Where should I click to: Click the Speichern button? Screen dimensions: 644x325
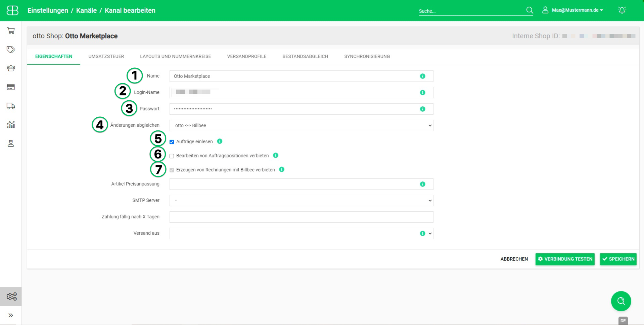point(618,259)
